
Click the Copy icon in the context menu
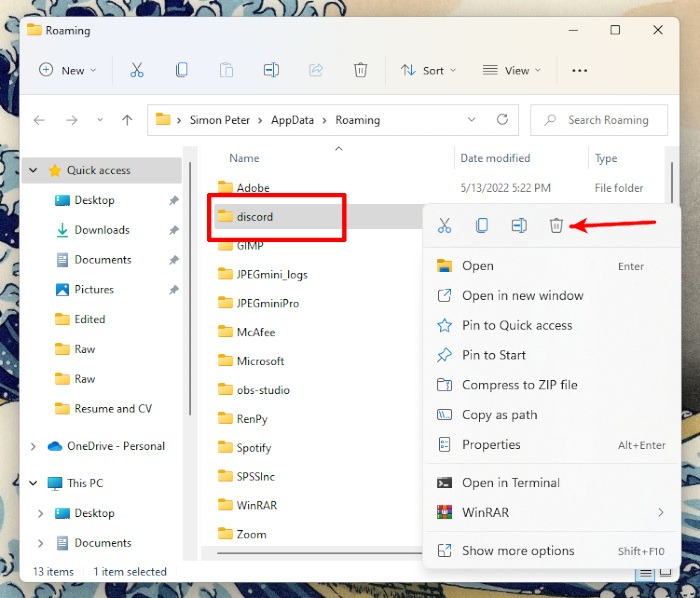tap(482, 225)
